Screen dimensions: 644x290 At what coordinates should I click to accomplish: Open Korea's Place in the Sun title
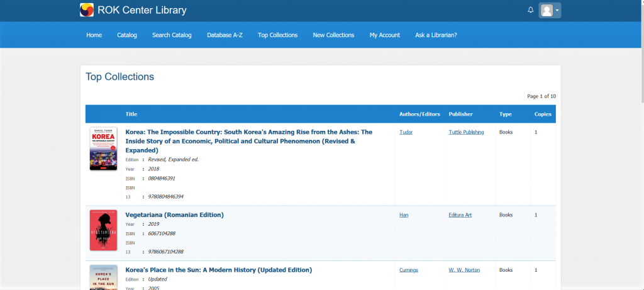click(x=218, y=270)
